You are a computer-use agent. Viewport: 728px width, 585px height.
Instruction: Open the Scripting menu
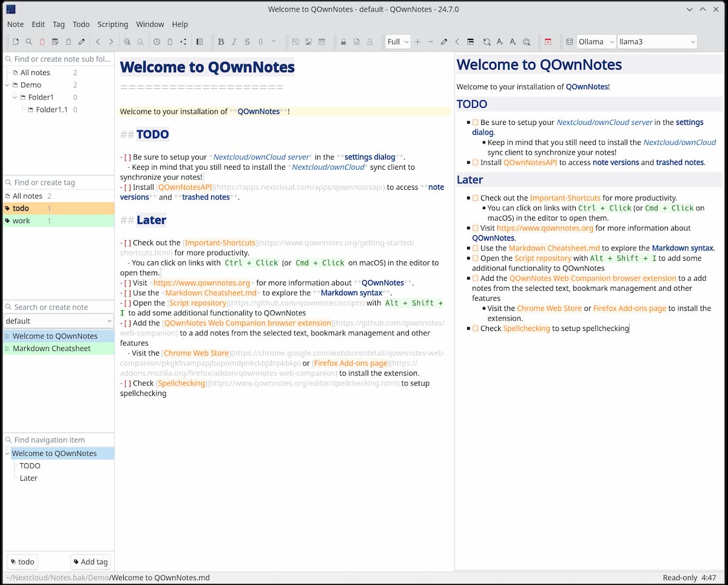113,24
